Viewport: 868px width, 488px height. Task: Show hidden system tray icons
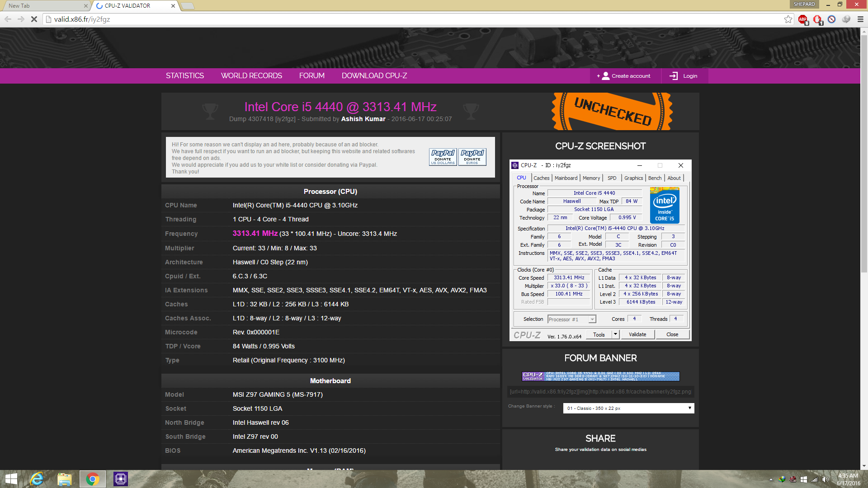pyautogui.click(x=771, y=479)
